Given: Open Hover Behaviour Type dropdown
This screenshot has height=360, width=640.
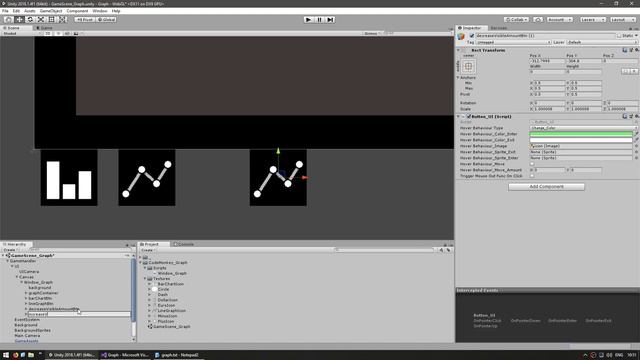Looking at the screenshot, I should pos(584,128).
